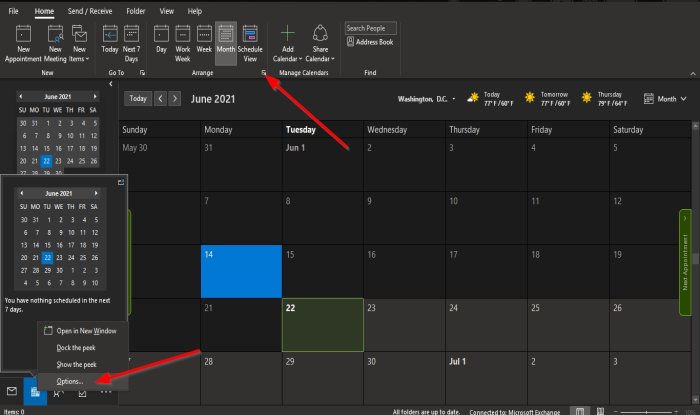Viewport: 700px width, 415px height.
Task: Select June 14 cell in calendar
Action: coord(241,271)
